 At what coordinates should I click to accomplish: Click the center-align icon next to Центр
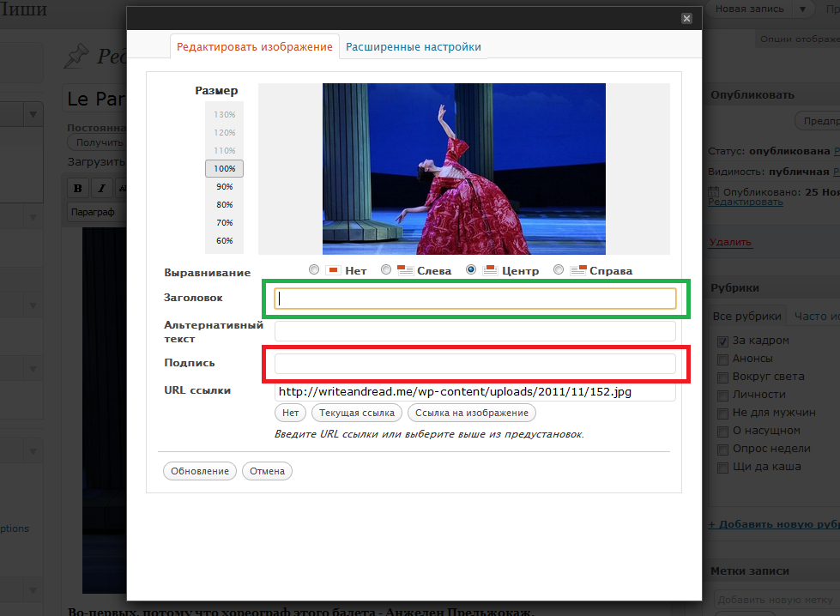490,270
